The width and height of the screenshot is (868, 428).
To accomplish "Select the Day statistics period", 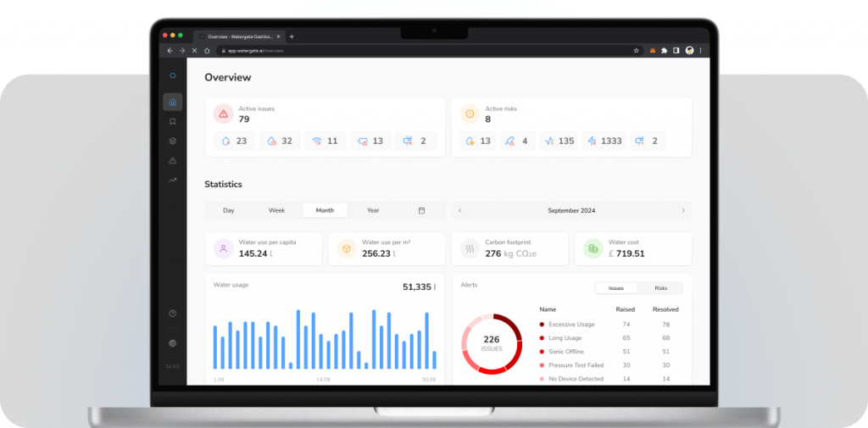I will [229, 210].
